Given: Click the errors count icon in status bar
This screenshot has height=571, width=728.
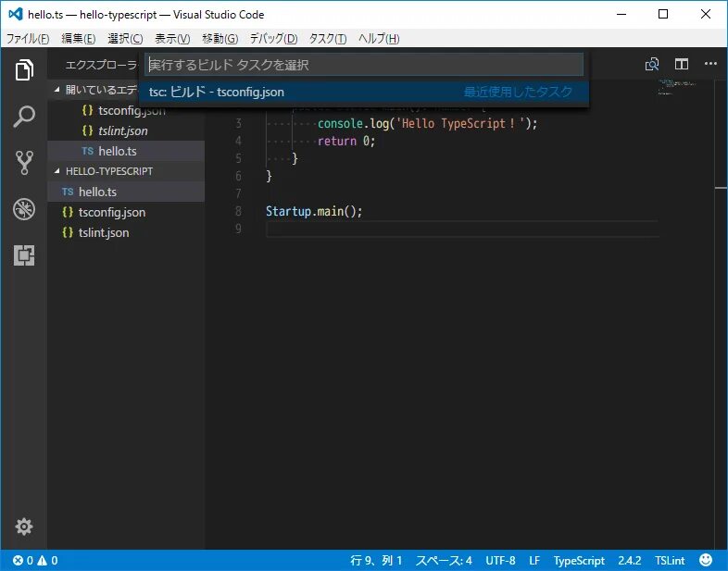Looking at the screenshot, I should [x=23, y=560].
